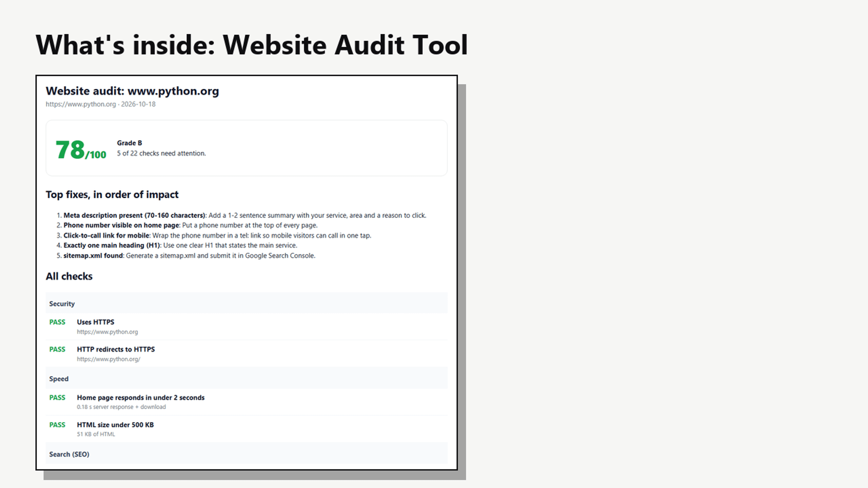Open the https://www.python.org link under the heading
The image size is (868, 488).
coord(81,104)
